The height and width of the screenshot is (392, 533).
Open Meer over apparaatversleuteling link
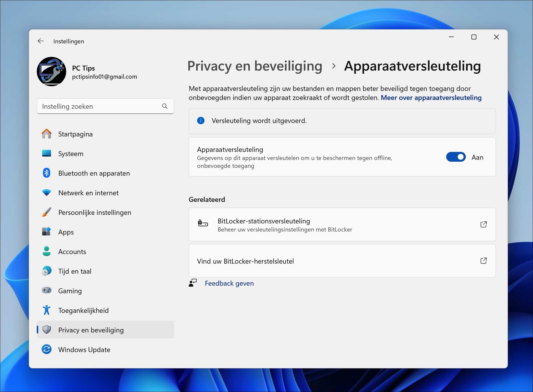[431, 98]
